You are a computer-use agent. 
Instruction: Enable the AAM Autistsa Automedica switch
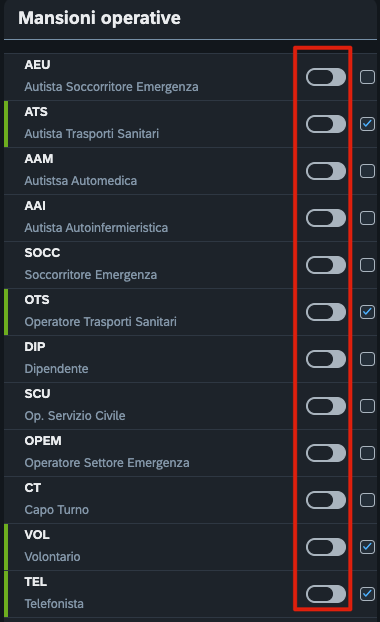pyautogui.click(x=326, y=171)
